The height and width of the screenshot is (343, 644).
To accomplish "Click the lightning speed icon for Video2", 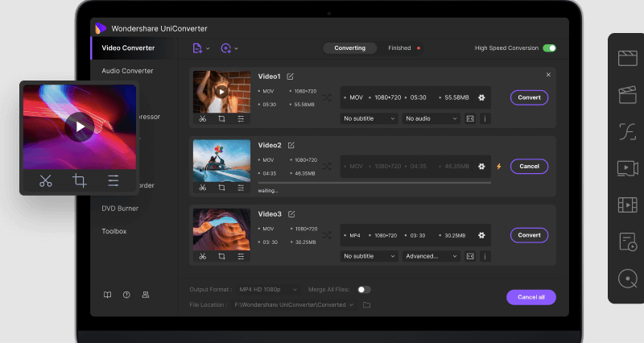I will [x=499, y=167].
